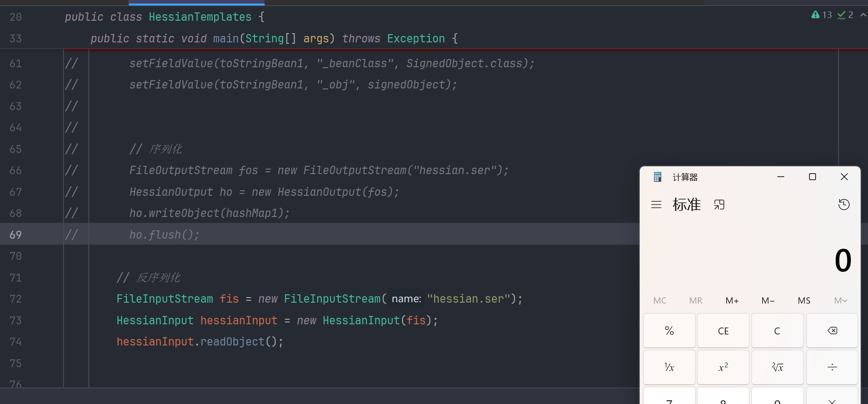Click the Exception type in main signature

[416, 39]
